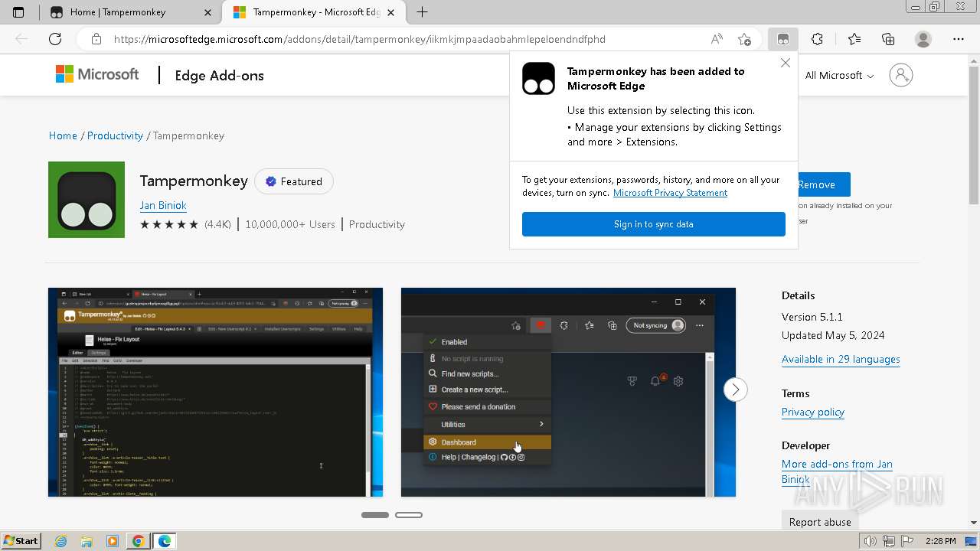Close the Home | Tampermonkey tab
This screenshot has height=551, width=980.
pos(208,12)
